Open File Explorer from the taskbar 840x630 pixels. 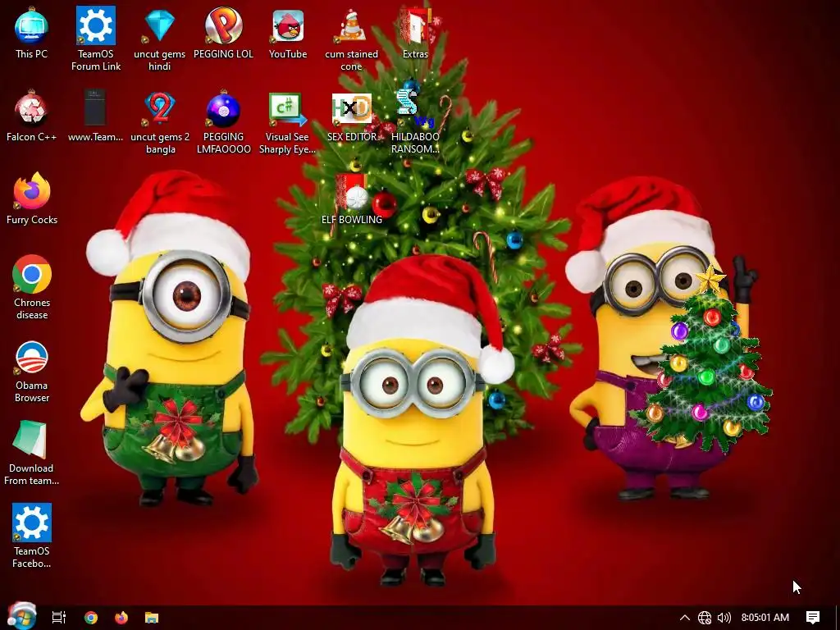pos(152,618)
